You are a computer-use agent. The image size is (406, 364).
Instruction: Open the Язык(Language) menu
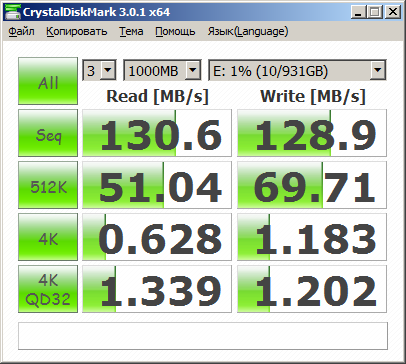click(248, 31)
